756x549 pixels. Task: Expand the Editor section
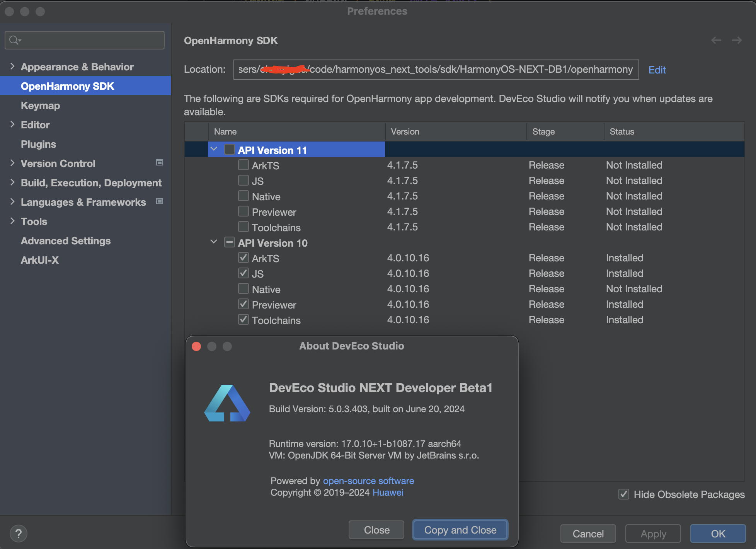tap(12, 124)
